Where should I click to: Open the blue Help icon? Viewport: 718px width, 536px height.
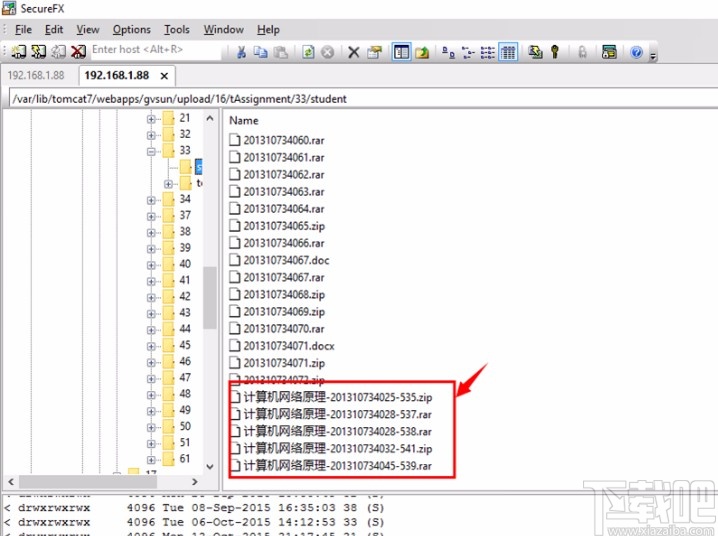pyautogui.click(x=636, y=52)
